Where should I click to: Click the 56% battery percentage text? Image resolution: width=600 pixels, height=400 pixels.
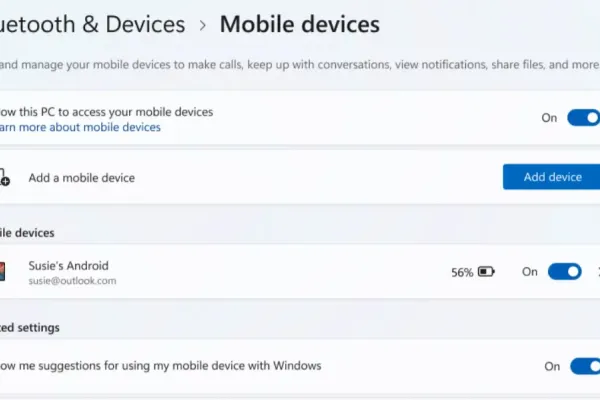pos(461,272)
